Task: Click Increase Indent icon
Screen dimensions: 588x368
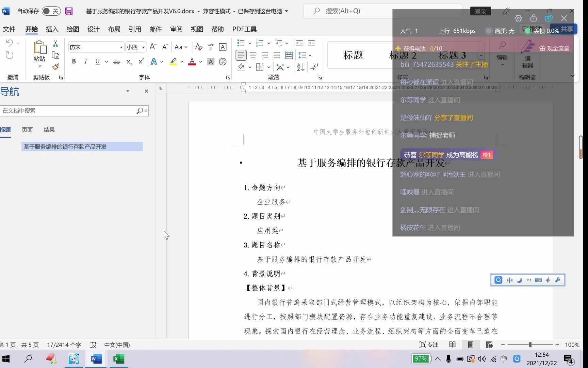Action: 311,43
